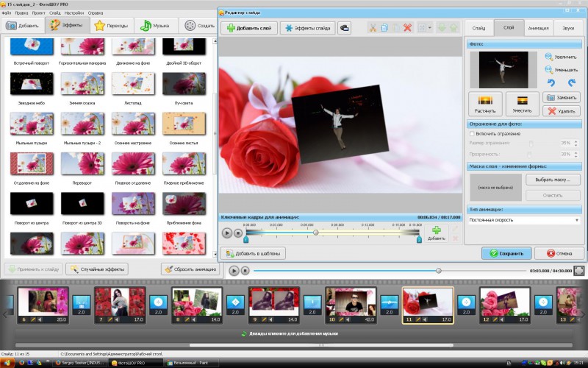The height and width of the screenshot is (368, 588).
Task: Click the sound icon on slide 6
Action: (x=40, y=319)
